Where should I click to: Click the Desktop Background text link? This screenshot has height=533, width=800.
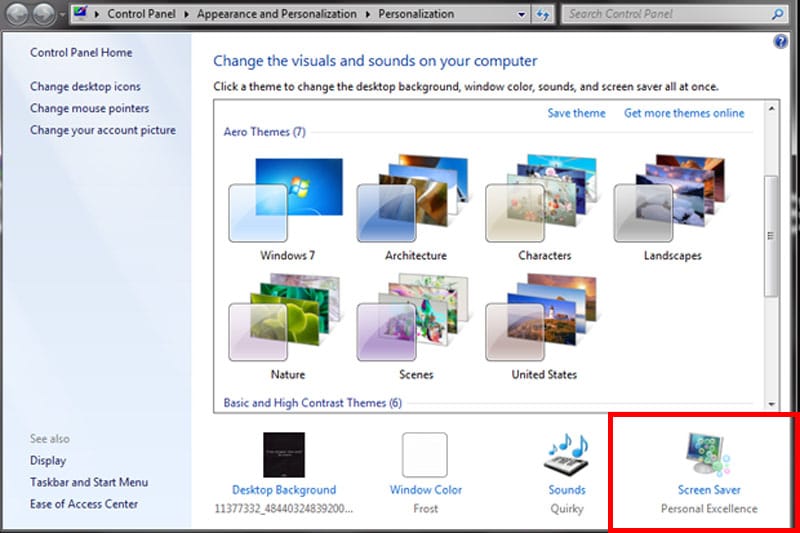point(284,490)
